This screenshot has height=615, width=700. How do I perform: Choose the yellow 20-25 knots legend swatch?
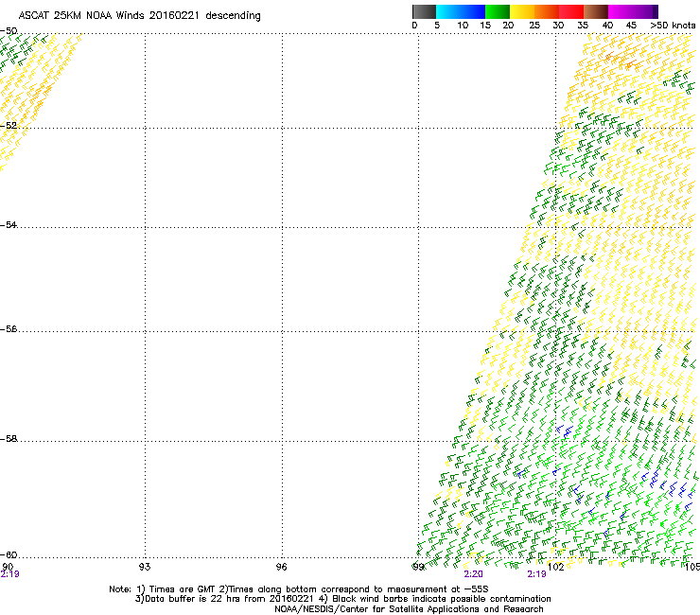tap(522, 11)
